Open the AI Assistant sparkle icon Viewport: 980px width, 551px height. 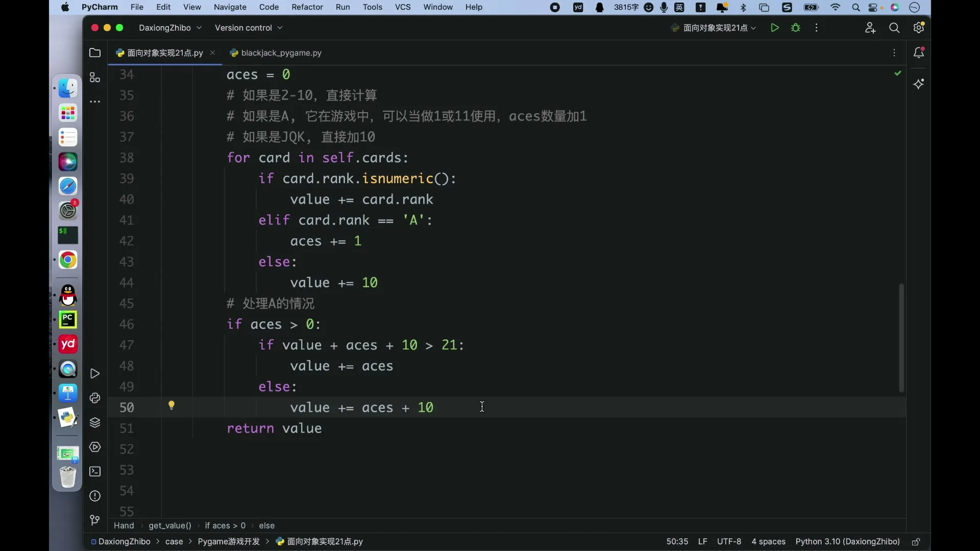click(919, 84)
